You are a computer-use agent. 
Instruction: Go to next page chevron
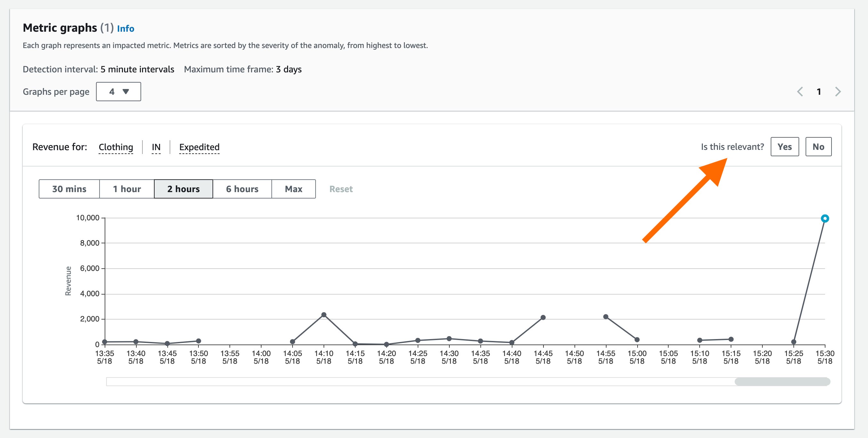click(x=838, y=92)
